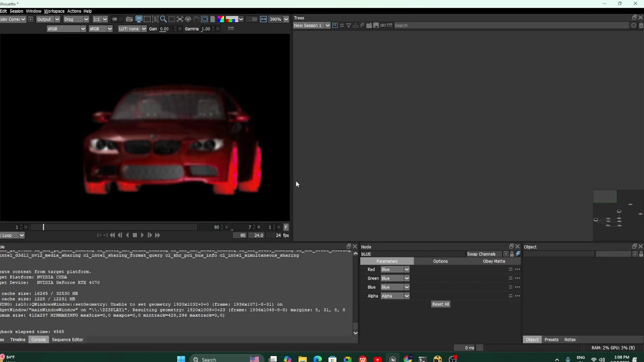Click the Console vertical scrollbar down arrow
Screen dimensions: 644x362
click(355, 333)
